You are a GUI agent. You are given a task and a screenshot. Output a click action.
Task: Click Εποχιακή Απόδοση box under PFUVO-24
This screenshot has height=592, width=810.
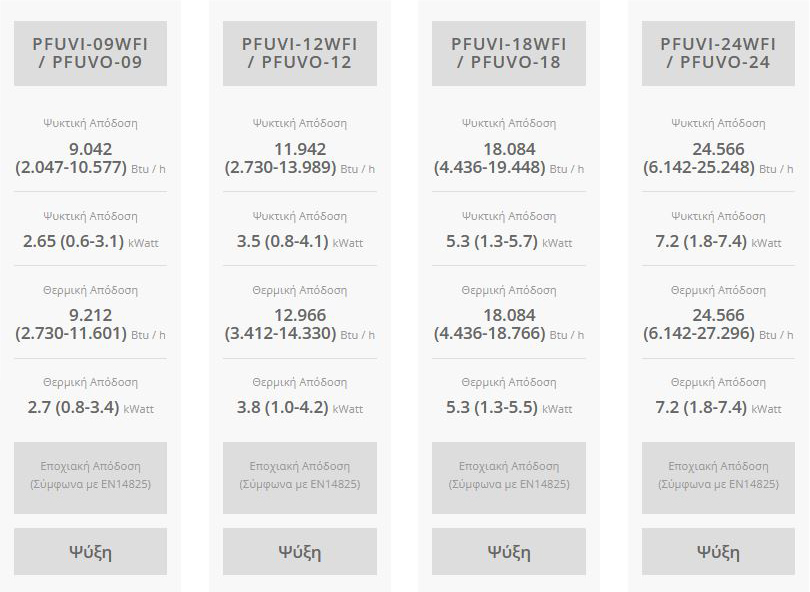pyautogui.click(x=718, y=476)
